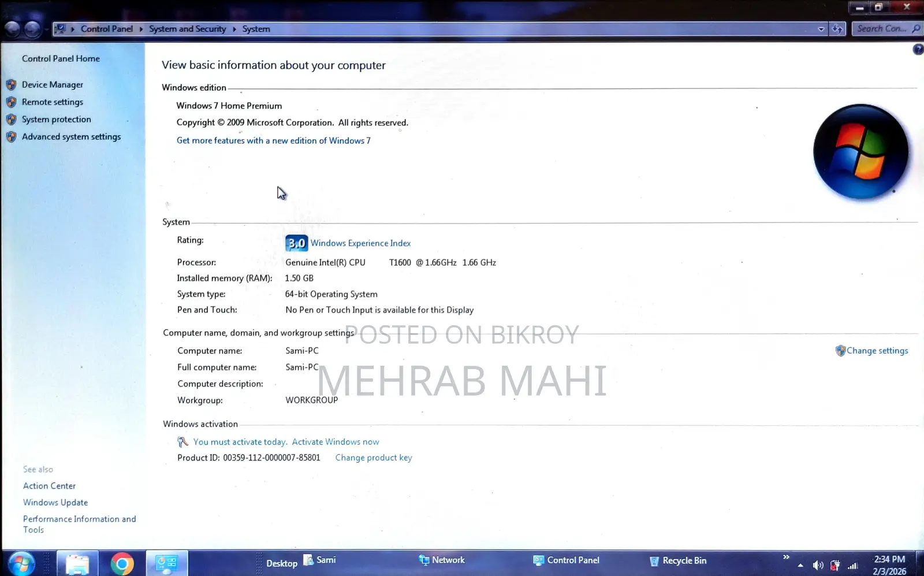This screenshot has height=576, width=924.
Task: Click the processor value Genuine Intel(R) CPU T1600
Action: tap(391, 263)
